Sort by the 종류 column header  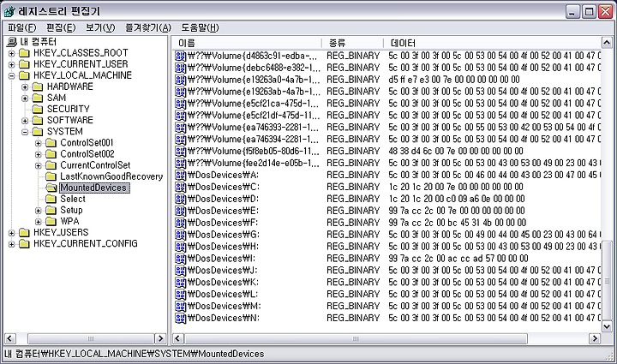point(352,43)
